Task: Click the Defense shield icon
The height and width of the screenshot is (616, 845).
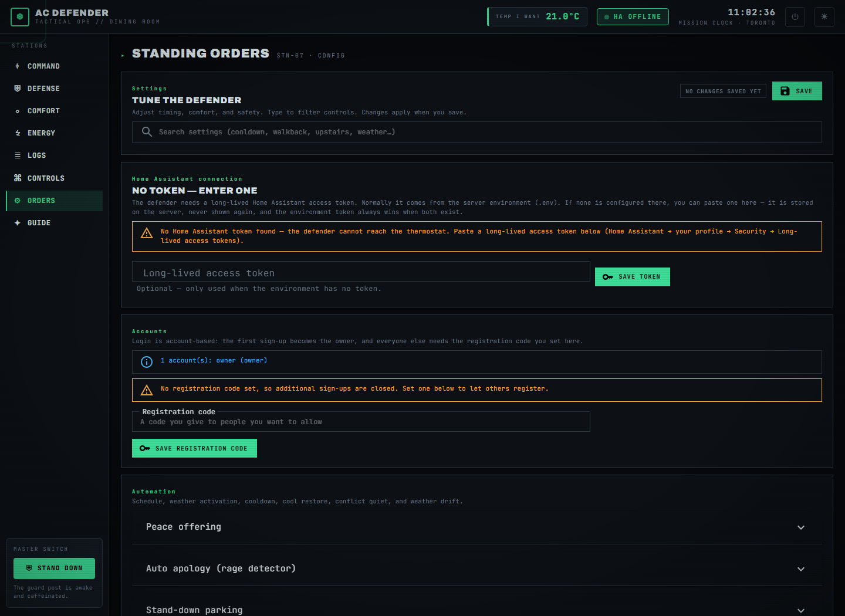Action: click(18, 89)
